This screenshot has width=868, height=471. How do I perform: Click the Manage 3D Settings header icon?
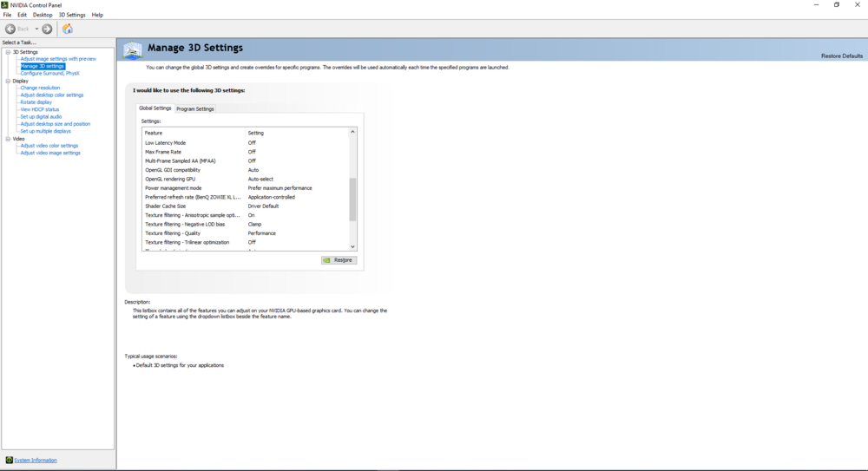coord(132,49)
